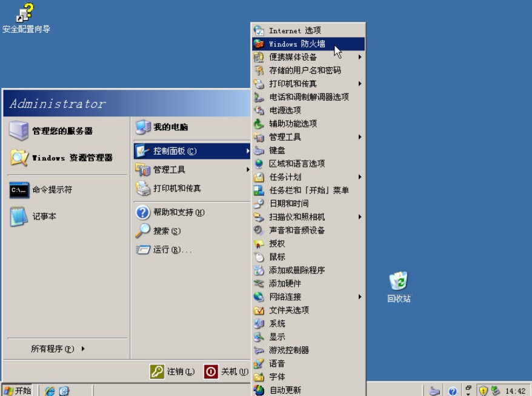Click the taskbar clock showing 14:42
Screen dimensions: 532x396
[x=515, y=391]
